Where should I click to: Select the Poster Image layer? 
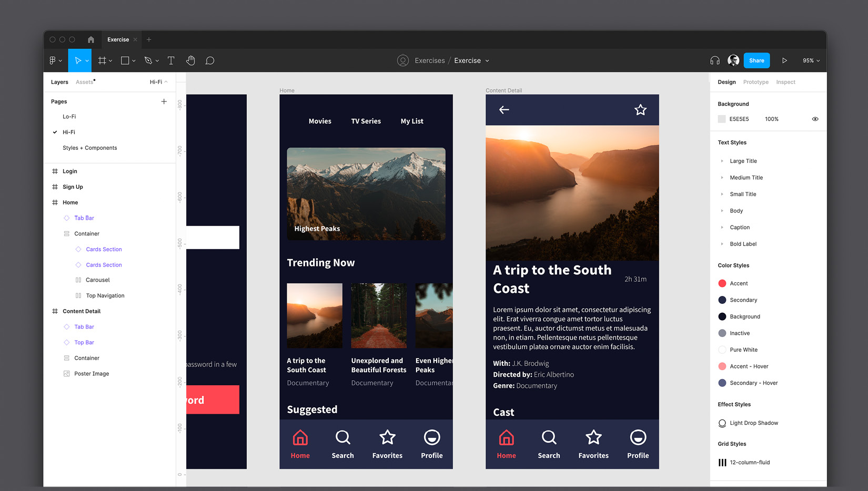point(92,374)
